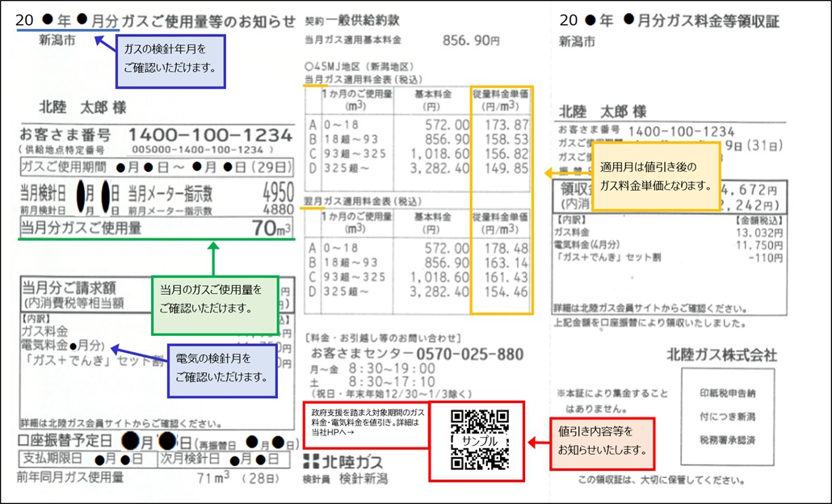
Task: Click the 印紙税申告納 stamp box
Action: click(728, 417)
